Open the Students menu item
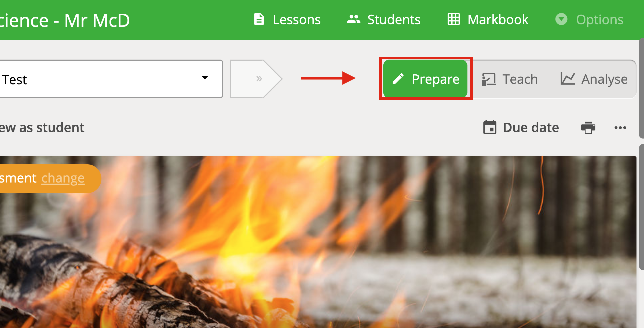Viewport: 644px width, 328px height. [384, 20]
